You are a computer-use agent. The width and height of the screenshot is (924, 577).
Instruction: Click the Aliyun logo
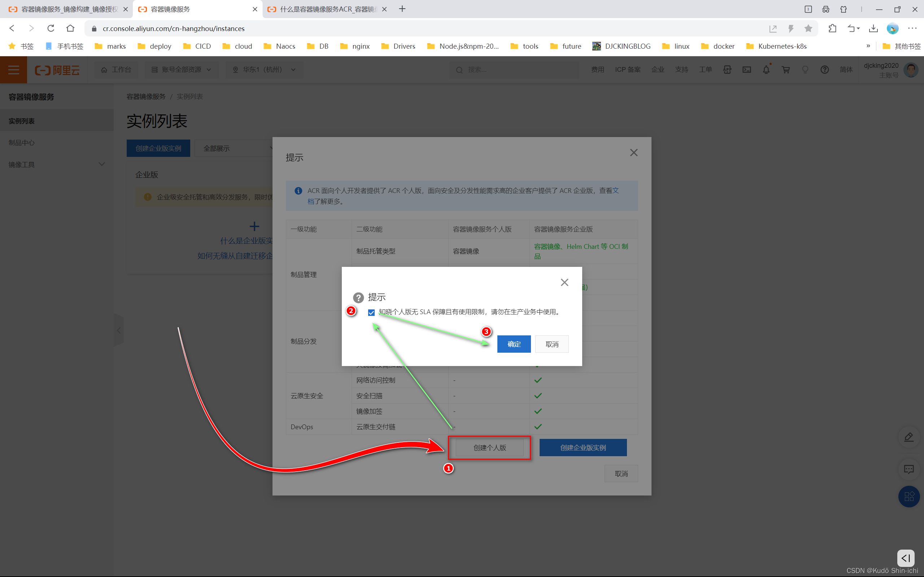[x=57, y=70]
